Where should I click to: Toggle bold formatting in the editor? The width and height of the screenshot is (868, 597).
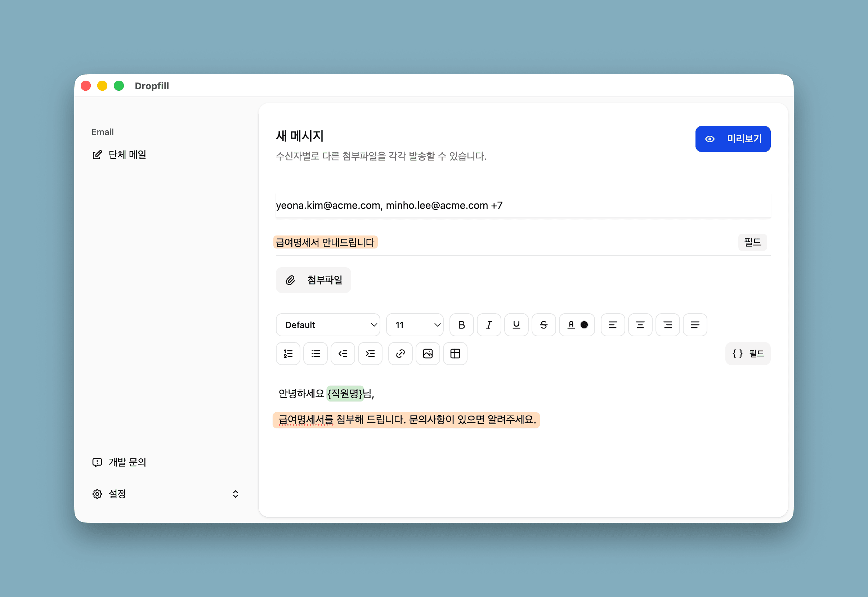[x=461, y=325]
